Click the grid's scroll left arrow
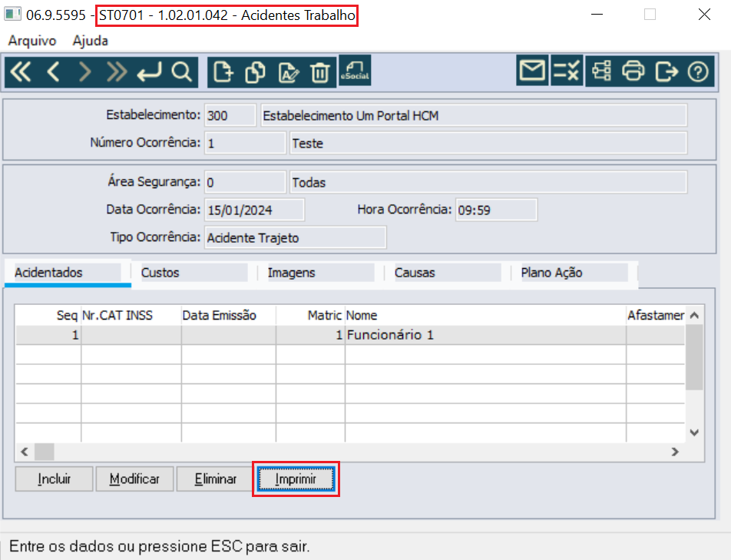This screenshot has height=560, width=731. [x=25, y=452]
